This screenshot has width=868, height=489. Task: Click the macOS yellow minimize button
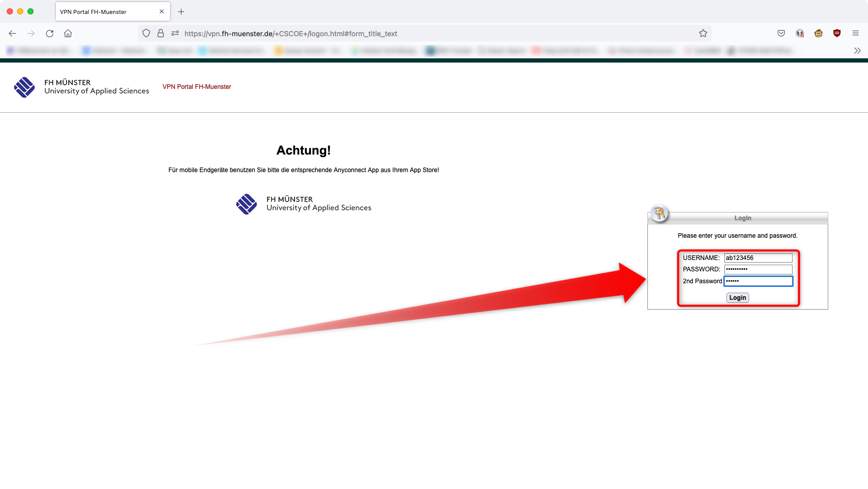click(x=20, y=11)
